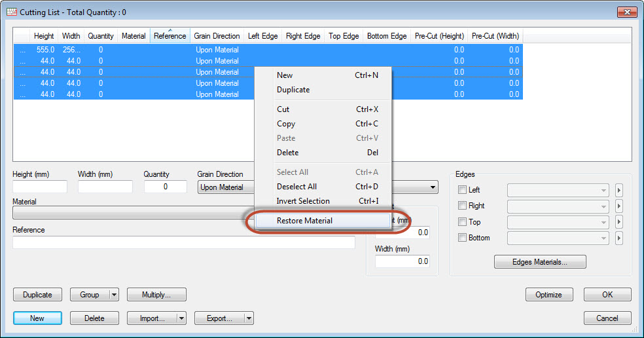The height and width of the screenshot is (338, 644).
Task: Open the Left edge material dropdown
Action: point(558,191)
